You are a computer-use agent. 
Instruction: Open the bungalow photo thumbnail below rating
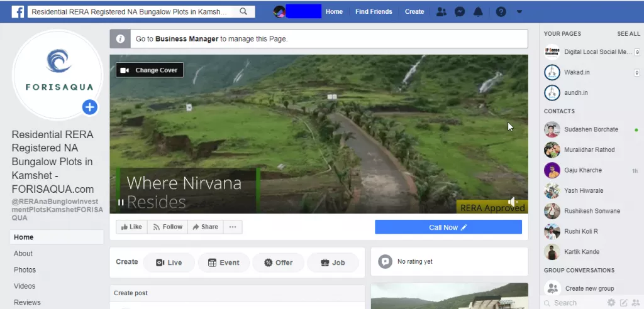449,296
